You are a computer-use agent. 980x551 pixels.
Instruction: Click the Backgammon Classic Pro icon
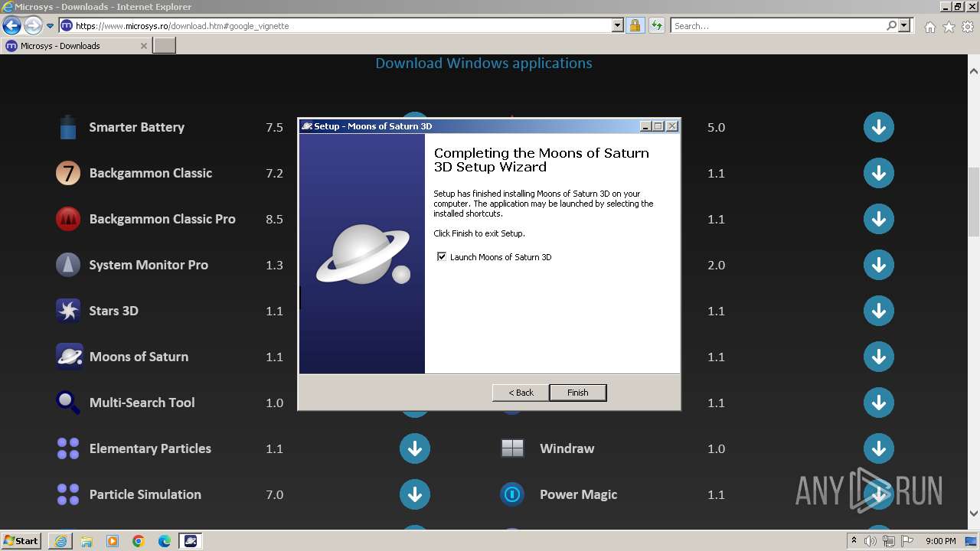coord(68,219)
